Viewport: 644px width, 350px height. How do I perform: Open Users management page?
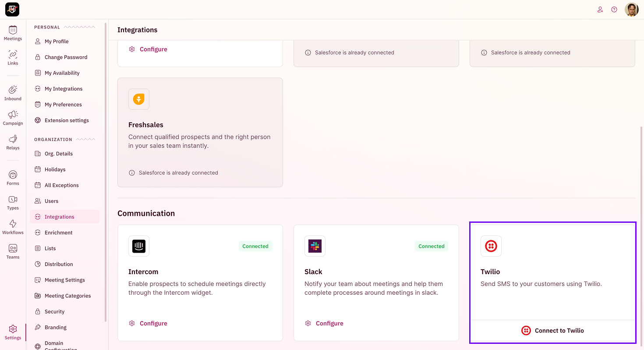coord(65,201)
